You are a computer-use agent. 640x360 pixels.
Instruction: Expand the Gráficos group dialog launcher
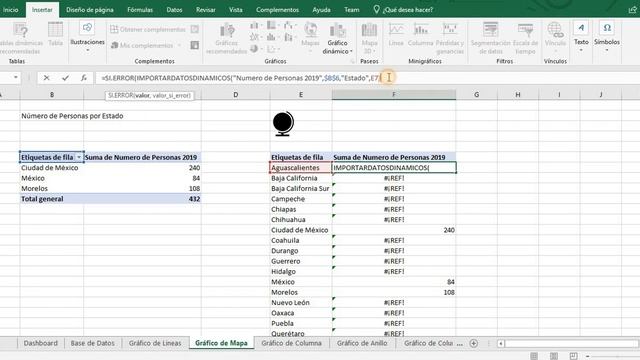coord(353,61)
